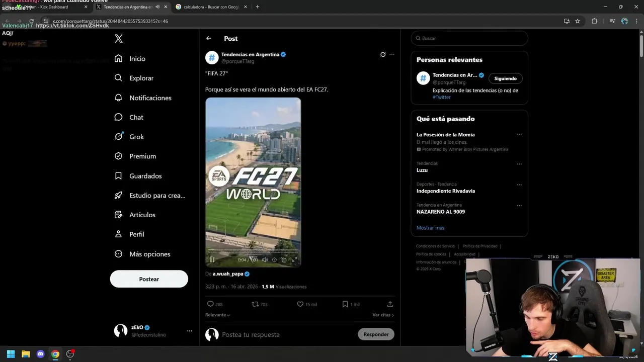Click the Responder button
The width and height of the screenshot is (644, 362).
point(376,334)
